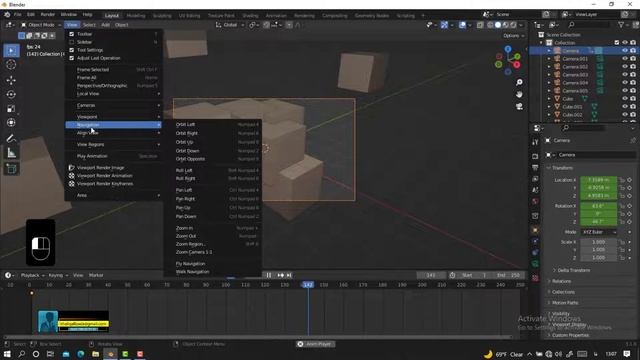The image size is (640, 360).
Task: Toggle X-ray view icon
Action: (x=480, y=25)
